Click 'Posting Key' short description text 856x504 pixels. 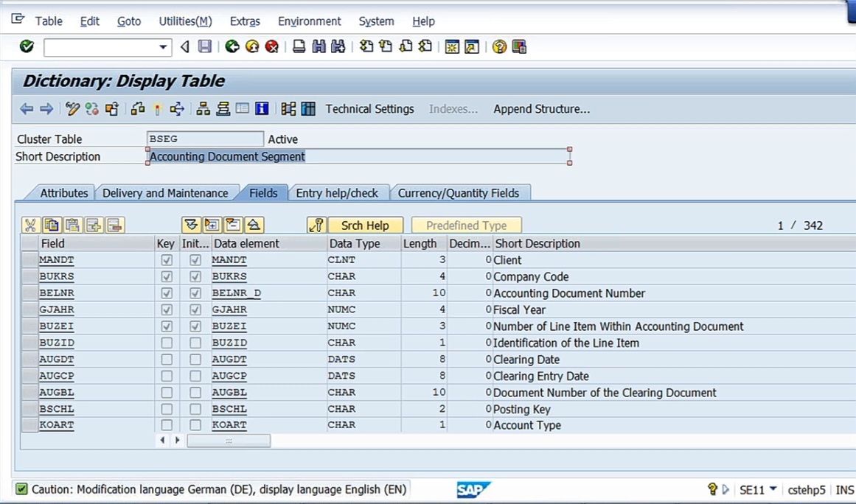click(522, 409)
